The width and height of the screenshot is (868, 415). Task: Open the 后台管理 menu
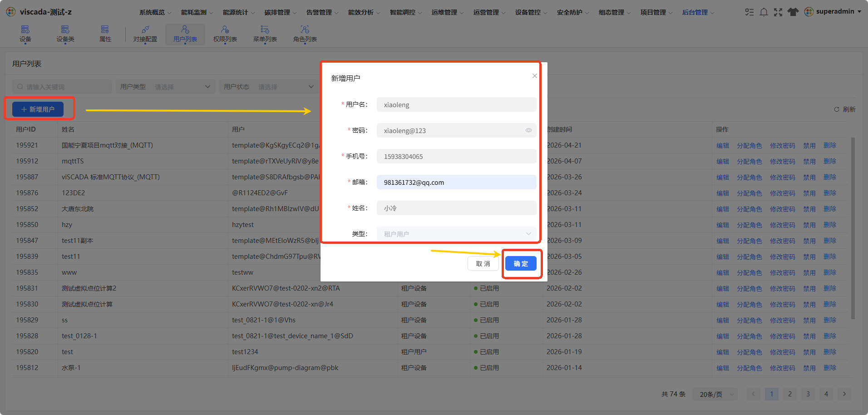[698, 12]
